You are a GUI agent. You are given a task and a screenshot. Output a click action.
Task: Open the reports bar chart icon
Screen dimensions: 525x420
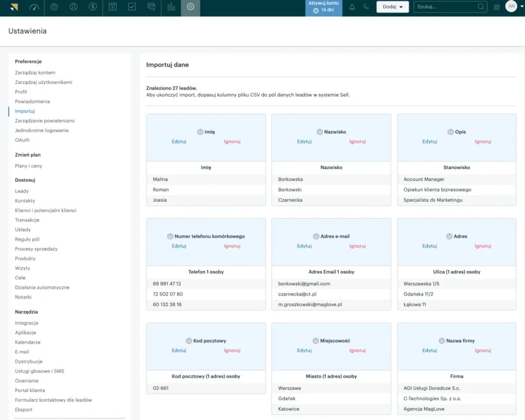coord(171,7)
